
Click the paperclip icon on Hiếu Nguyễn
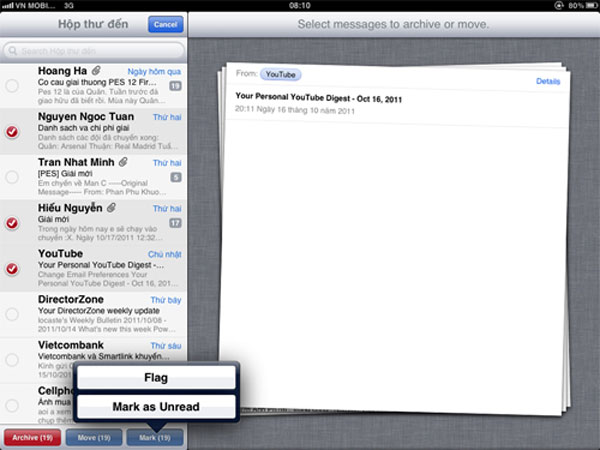point(111,207)
